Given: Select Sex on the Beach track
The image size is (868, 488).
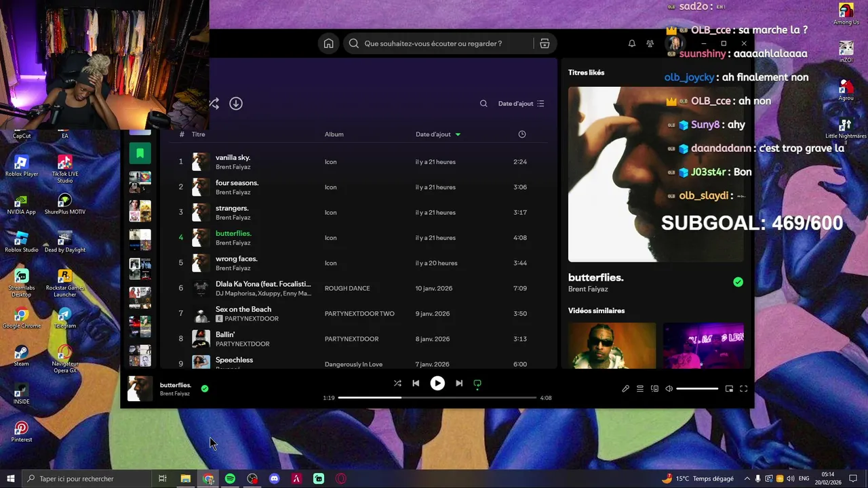Looking at the screenshot, I should [358, 313].
